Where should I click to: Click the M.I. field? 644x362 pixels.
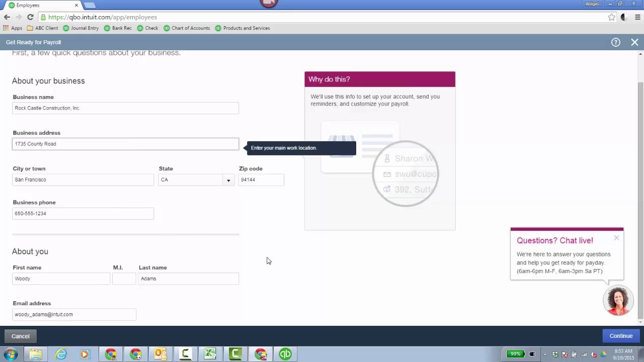[x=124, y=279]
